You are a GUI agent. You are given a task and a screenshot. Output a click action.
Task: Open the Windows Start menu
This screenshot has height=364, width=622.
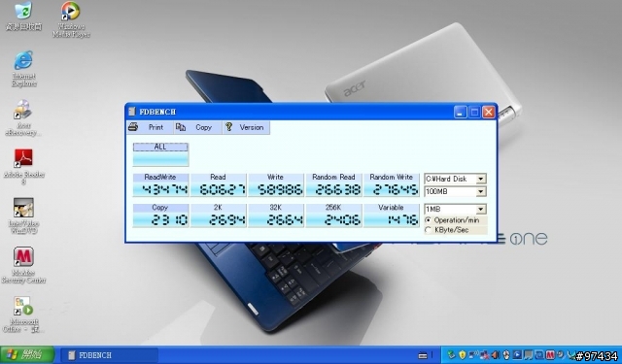click(x=27, y=355)
